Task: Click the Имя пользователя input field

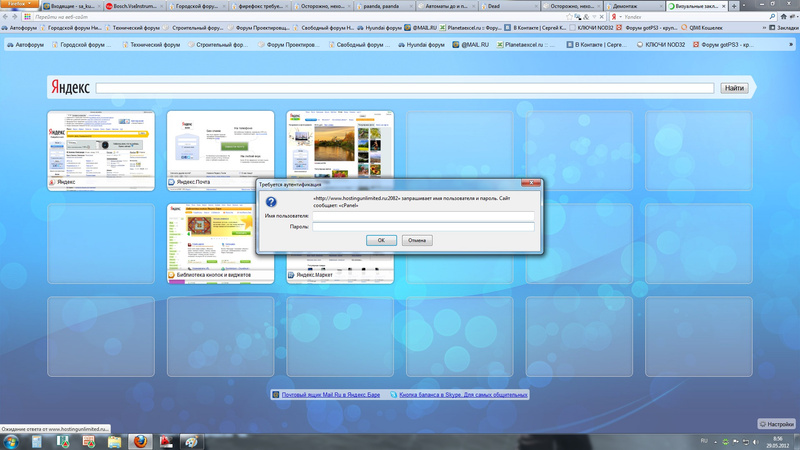Action: coord(423,216)
